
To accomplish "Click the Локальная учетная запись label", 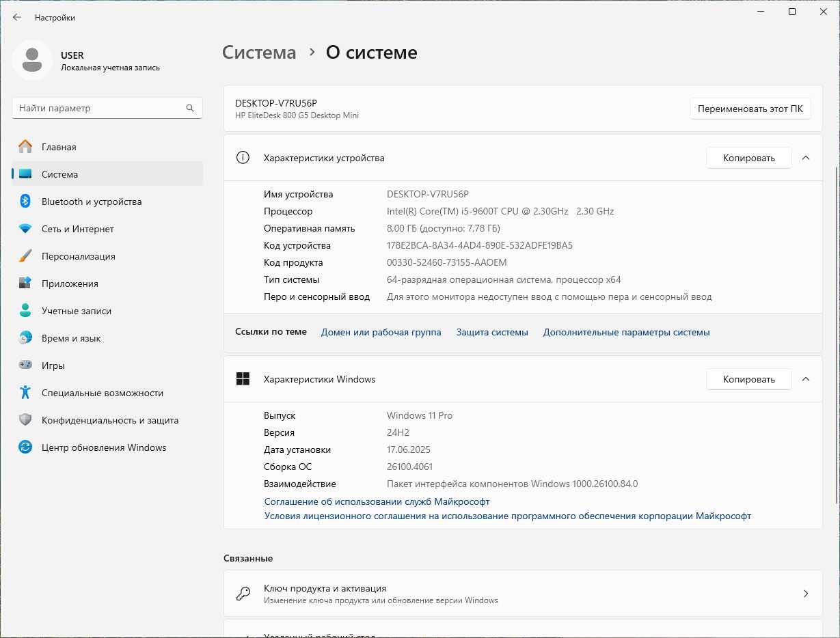I will pos(110,68).
